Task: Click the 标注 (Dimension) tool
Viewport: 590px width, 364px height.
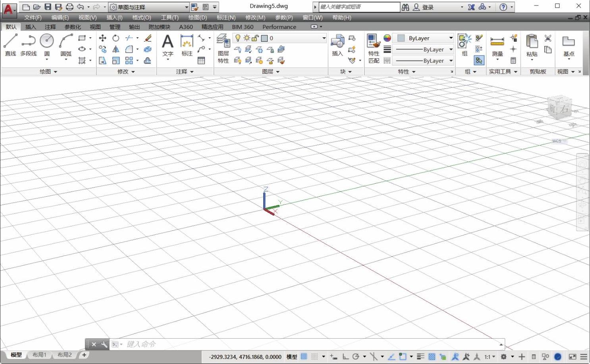Action: click(187, 45)
